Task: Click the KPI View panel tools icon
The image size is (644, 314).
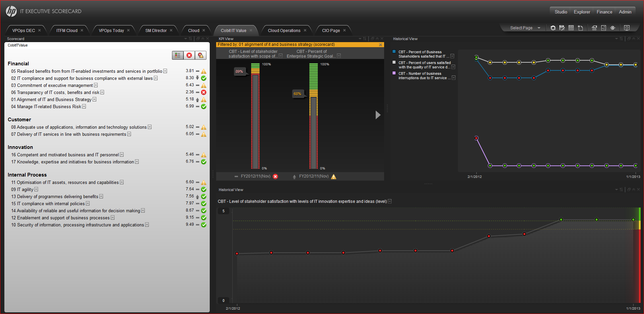Action: [x=365, y=39]
